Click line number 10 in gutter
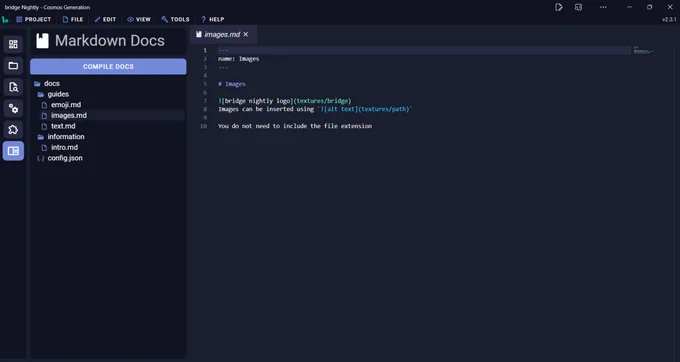 point(203,126)
